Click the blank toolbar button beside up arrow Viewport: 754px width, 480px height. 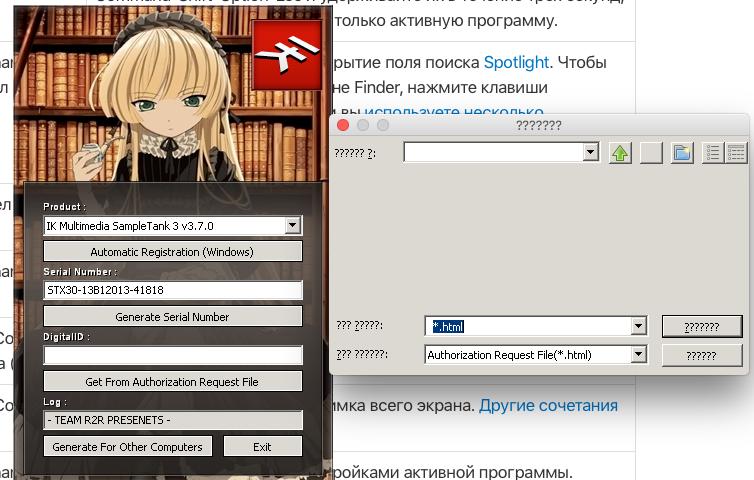(651, 153)
